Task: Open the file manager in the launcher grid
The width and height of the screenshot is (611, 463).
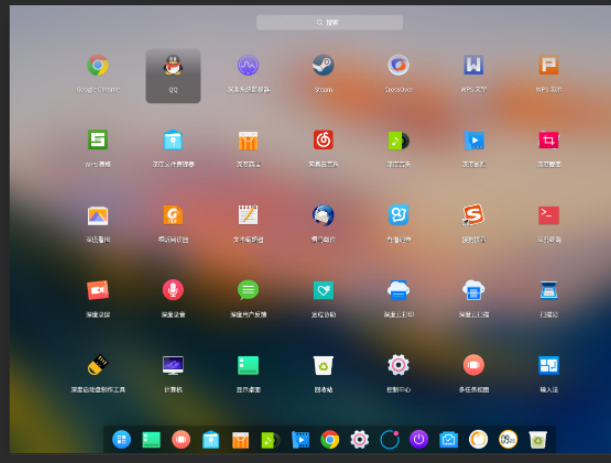Action: click(x=173, y=140)
